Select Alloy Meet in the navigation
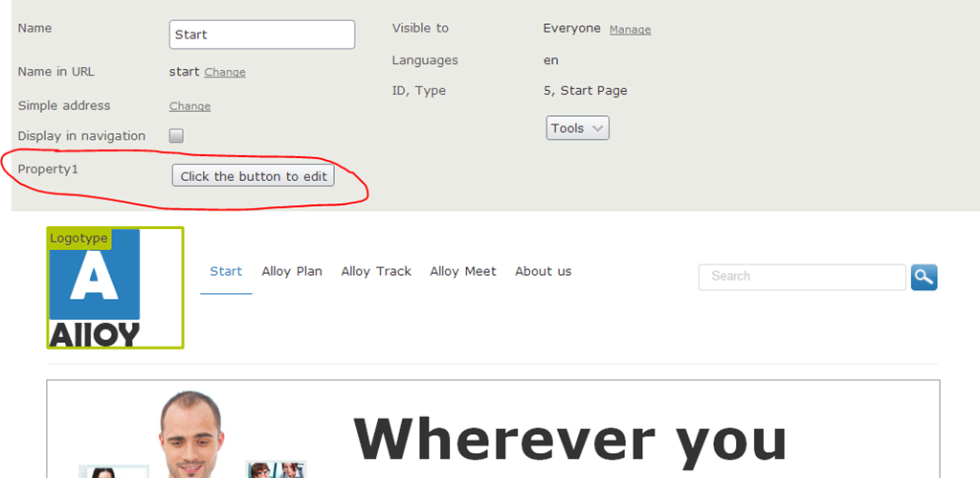 [x=463, y=272]
